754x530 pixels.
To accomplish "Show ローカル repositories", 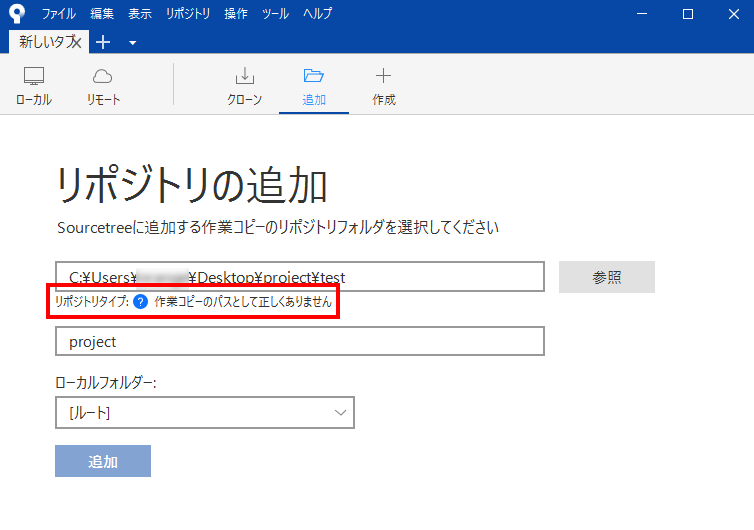I will point(34,87).
